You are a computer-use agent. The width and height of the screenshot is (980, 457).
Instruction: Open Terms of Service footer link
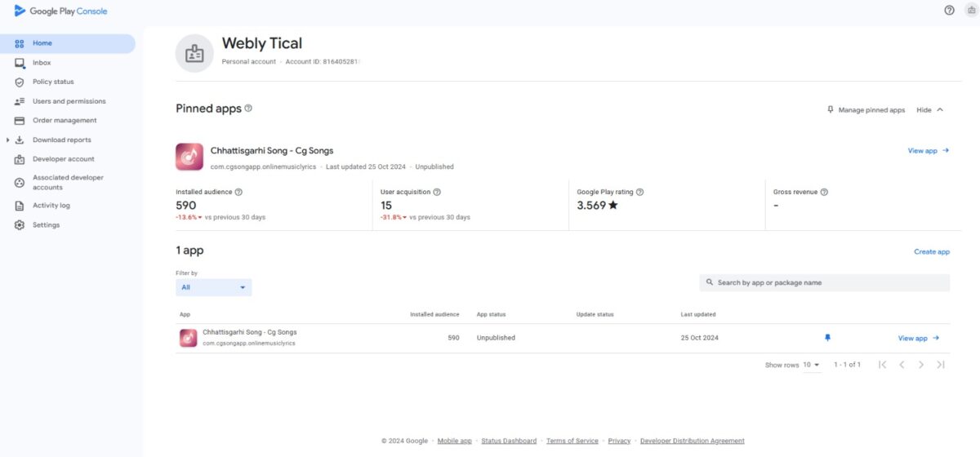[x=572, y=441]
